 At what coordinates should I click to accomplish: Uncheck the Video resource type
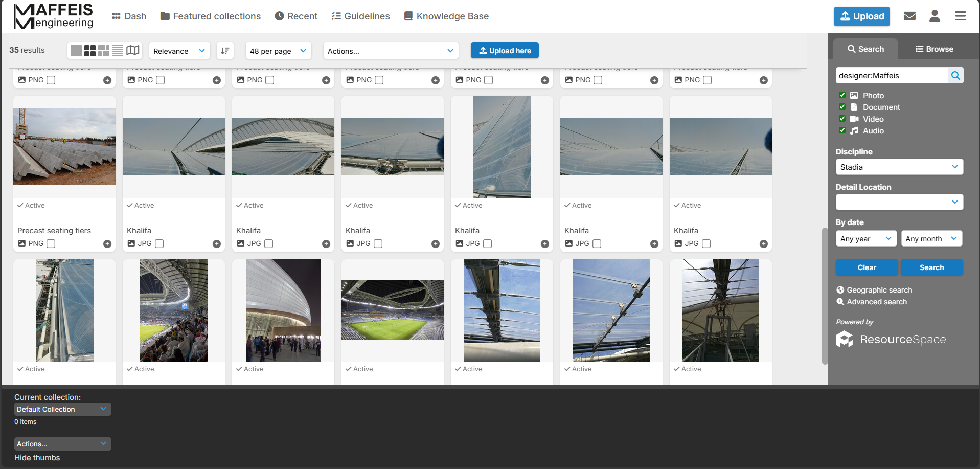tap(842, 119)
